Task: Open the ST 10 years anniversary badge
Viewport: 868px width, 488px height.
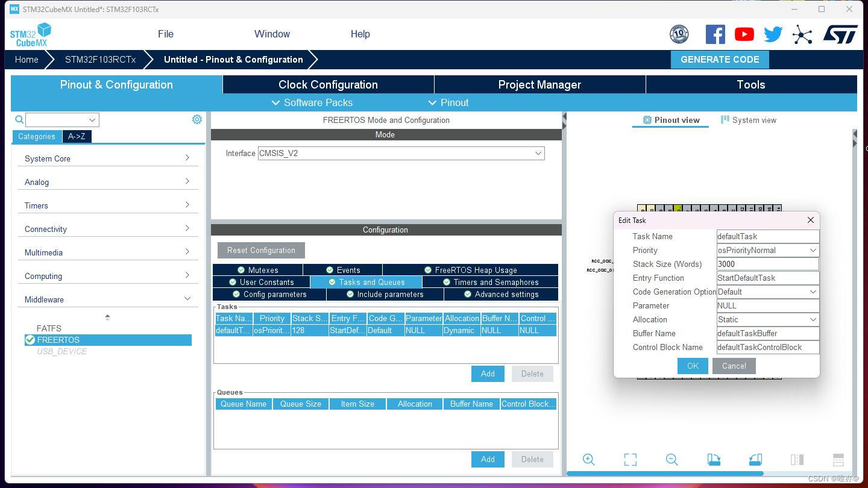Action: pyautogui.click(x=679, y=34)
